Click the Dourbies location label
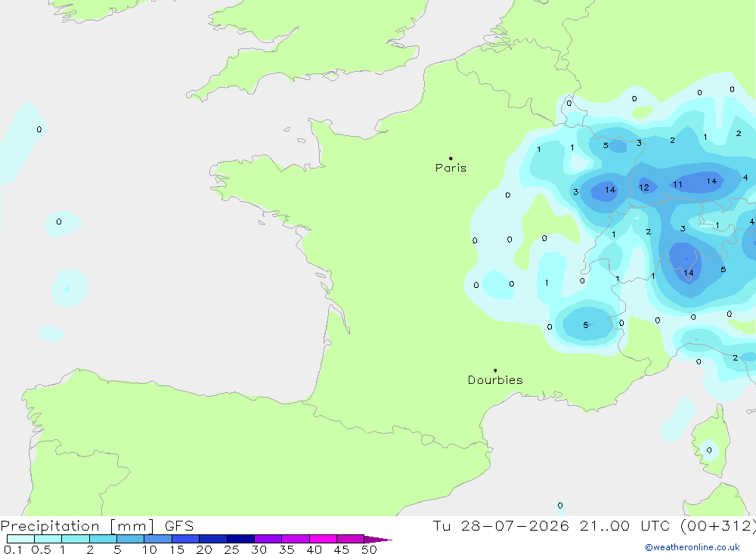Viewport: 756px width, 554px height. [x=495, y=380]
